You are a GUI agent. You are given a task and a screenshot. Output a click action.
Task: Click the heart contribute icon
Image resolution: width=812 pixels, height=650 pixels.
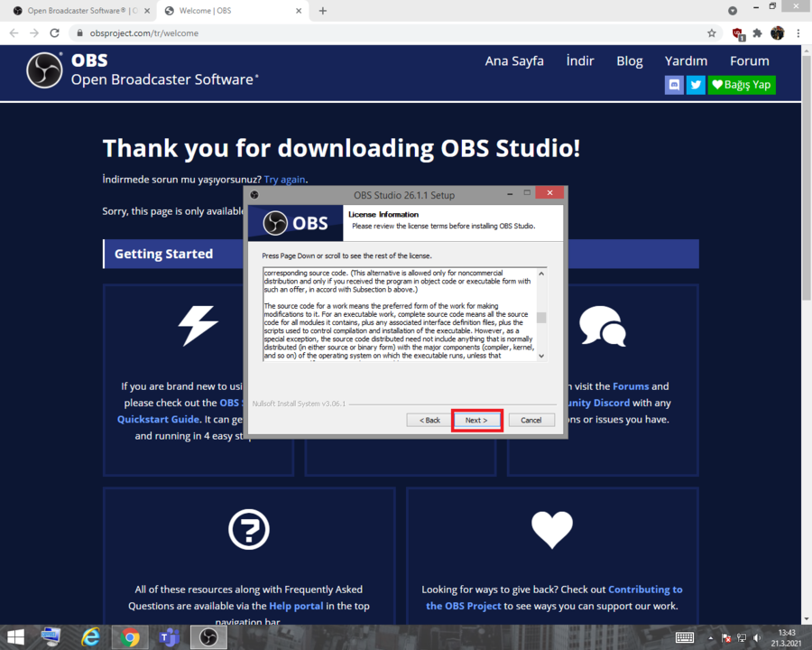point(552,529)
